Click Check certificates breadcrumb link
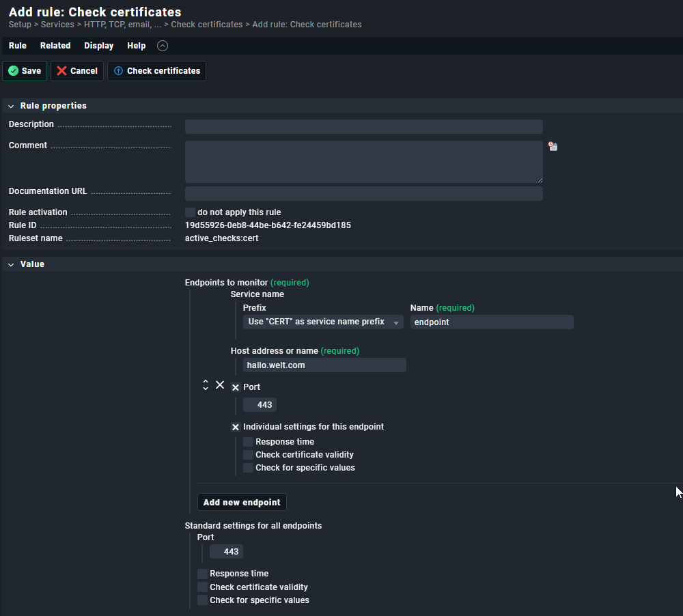683x616 pixels. 206,25
